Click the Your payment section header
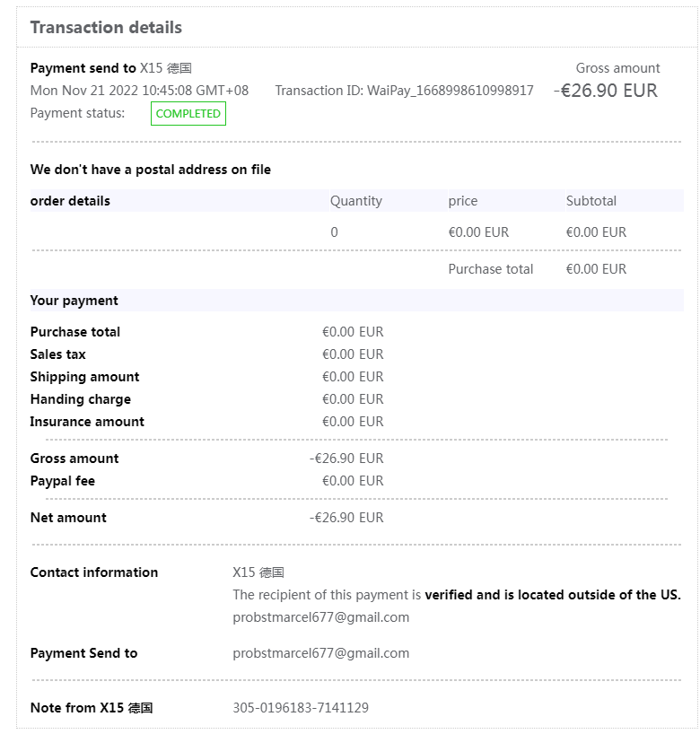Viewport: 700px width, 734px height. pyautogui.click(x=74, y=301)
